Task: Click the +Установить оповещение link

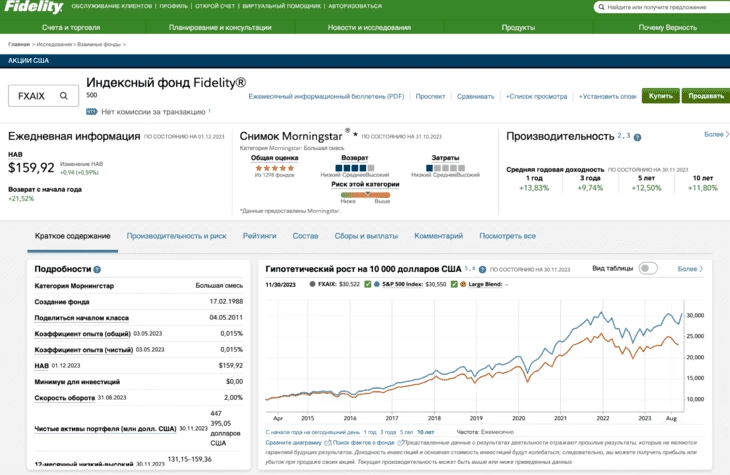Action: 608,96
